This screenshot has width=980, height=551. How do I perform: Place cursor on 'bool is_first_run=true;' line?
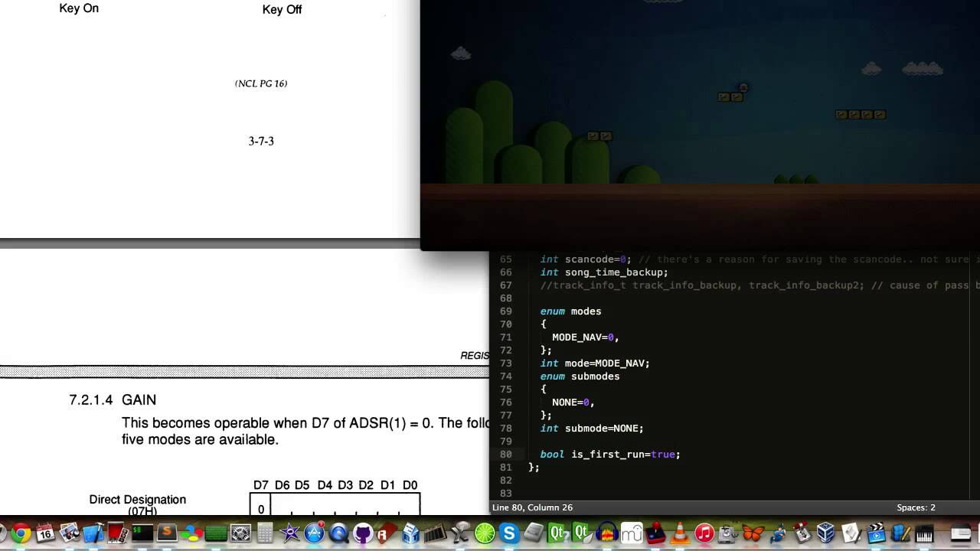point(610,455)
